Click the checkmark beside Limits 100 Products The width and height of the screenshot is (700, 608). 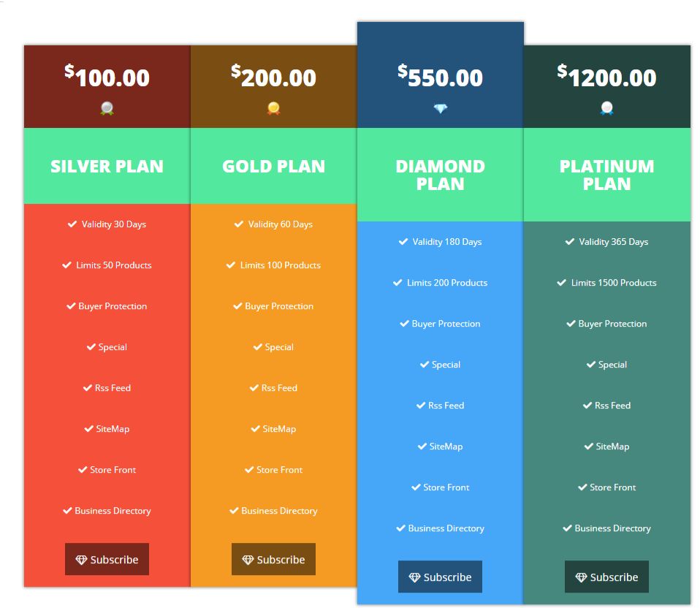(x=231, y=265)
